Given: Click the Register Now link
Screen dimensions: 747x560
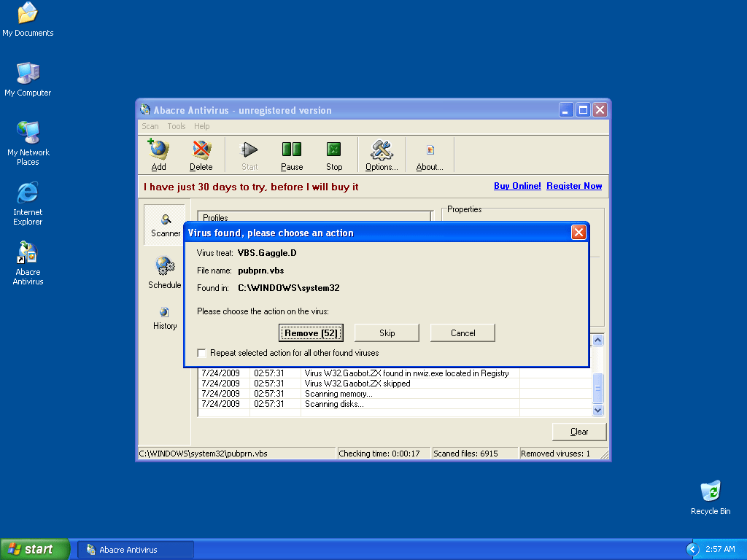Looking at the screenshot, I should [574, 186].
